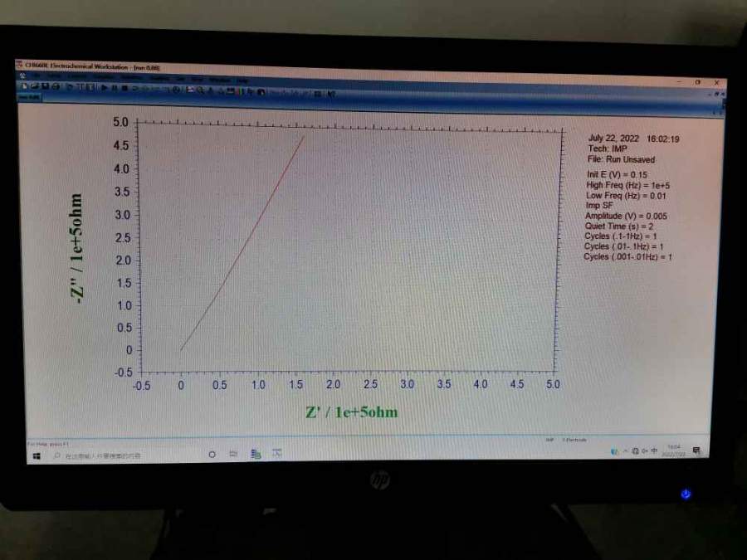This screenshot has height=560, width=747.
Task: Open the notification center icon in the tray
Action: coord(696,450)
